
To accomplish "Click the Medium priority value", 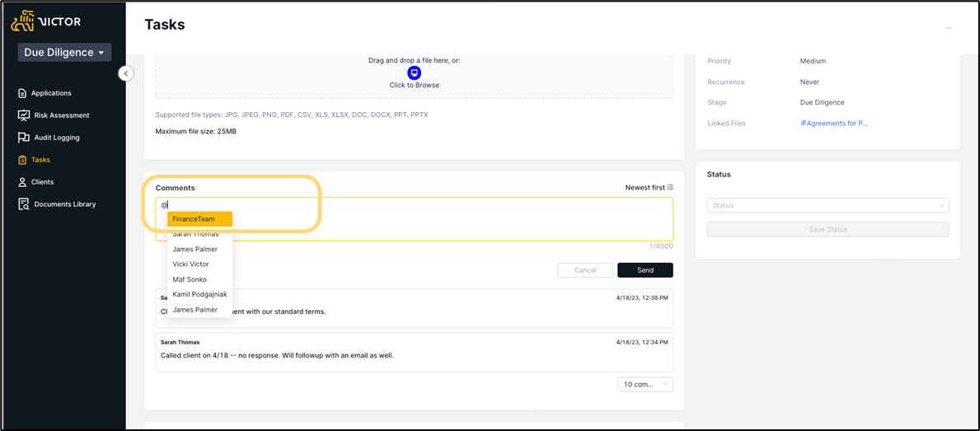I will click(813, 61).
